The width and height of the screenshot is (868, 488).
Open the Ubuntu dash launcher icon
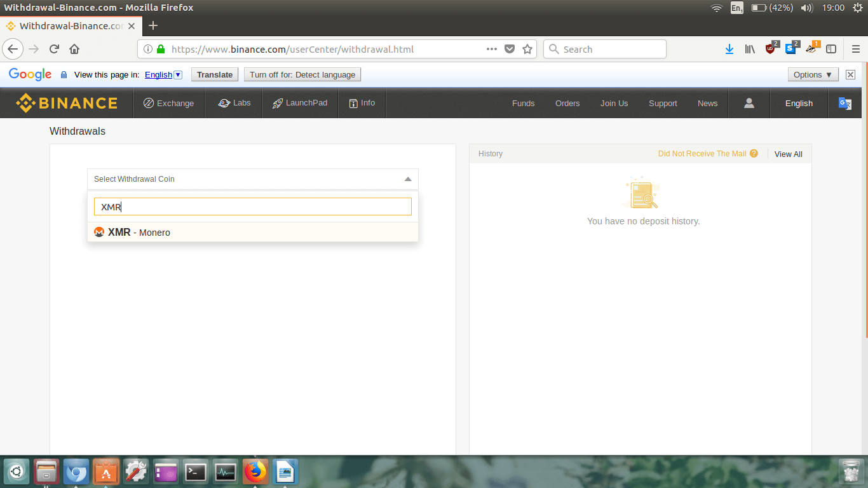click(16, 472)
